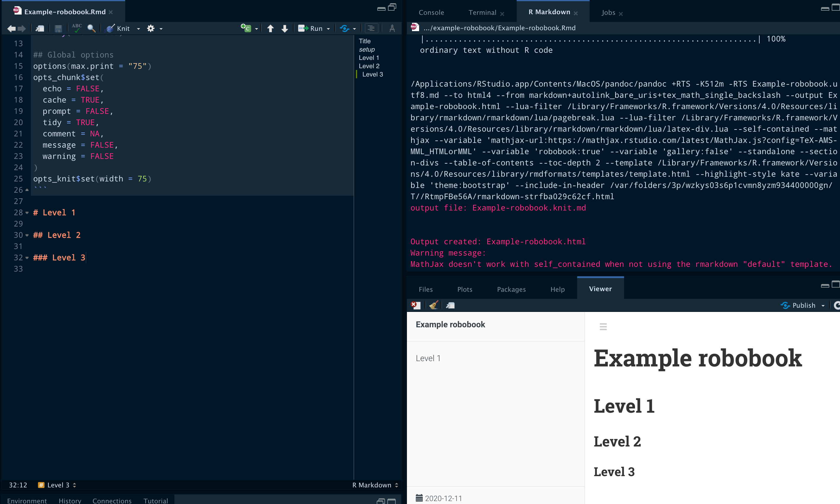Image resolution: width=840 pixels, height=504 pixels.
Task: Save the current Rmd document
Action: click(x=58, y=28)
